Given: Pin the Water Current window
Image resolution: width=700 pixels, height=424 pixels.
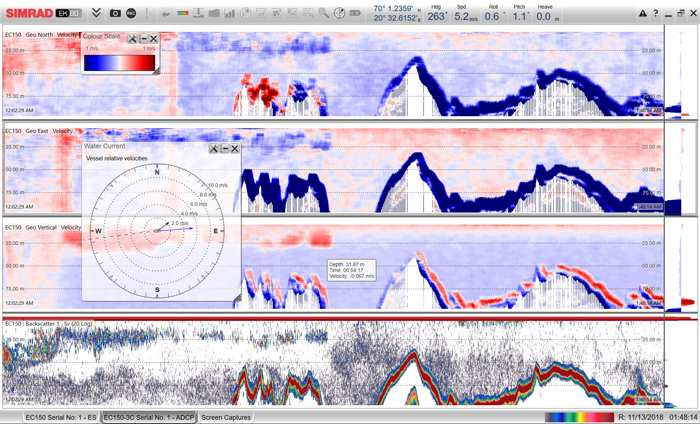Looking at the screenshot, I should point(213,149).
